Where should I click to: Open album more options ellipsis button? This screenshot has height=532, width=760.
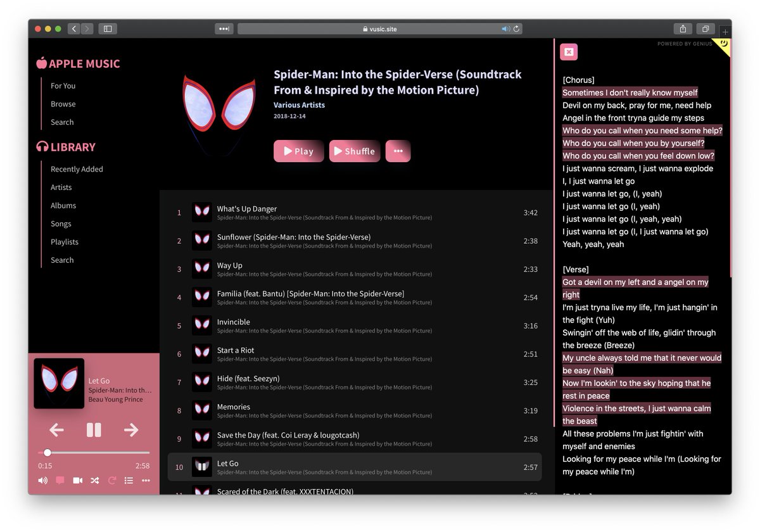point(398,151)
